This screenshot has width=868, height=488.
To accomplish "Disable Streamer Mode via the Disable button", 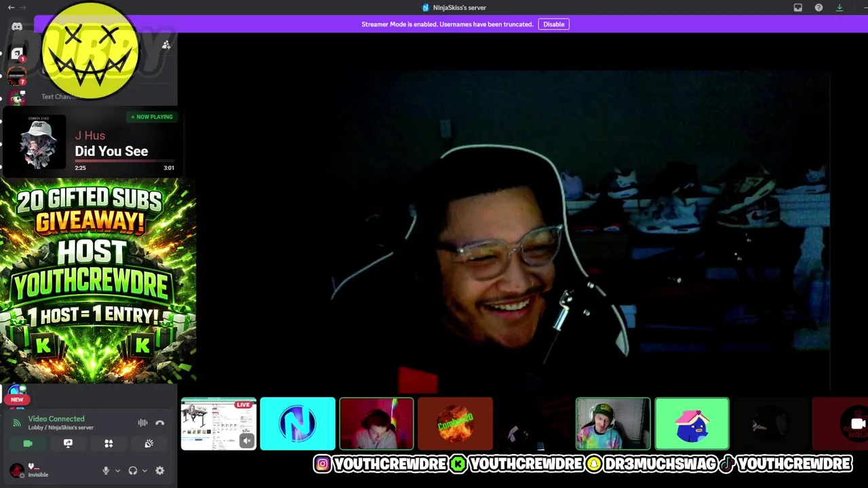I will [x=553, y=24].
